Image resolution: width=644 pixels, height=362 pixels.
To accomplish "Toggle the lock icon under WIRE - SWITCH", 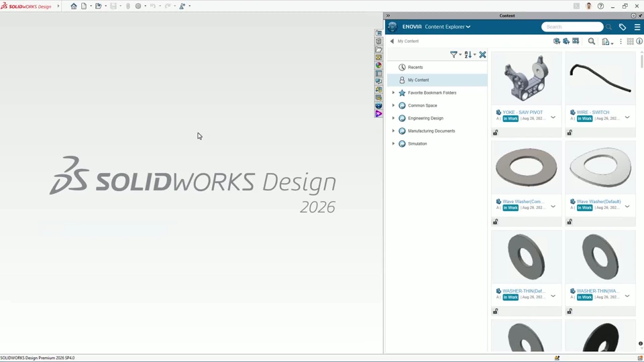I will 570,133.
